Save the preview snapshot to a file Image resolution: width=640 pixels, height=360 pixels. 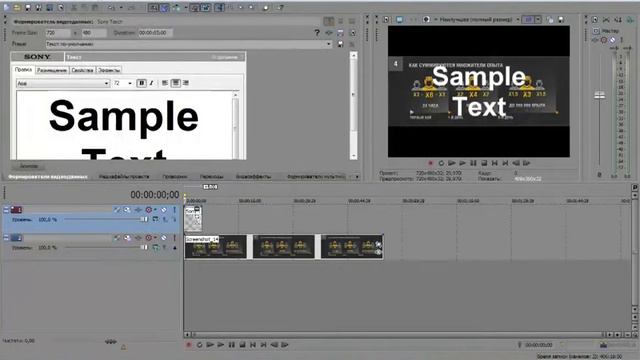(561, 20)
